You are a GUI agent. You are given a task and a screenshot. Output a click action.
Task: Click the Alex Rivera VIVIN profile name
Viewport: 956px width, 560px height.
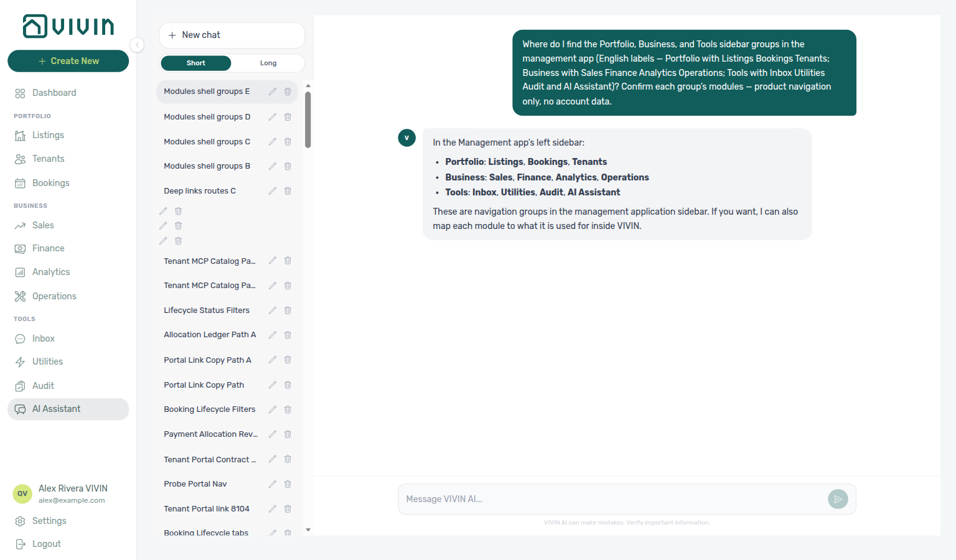point(73,488)
